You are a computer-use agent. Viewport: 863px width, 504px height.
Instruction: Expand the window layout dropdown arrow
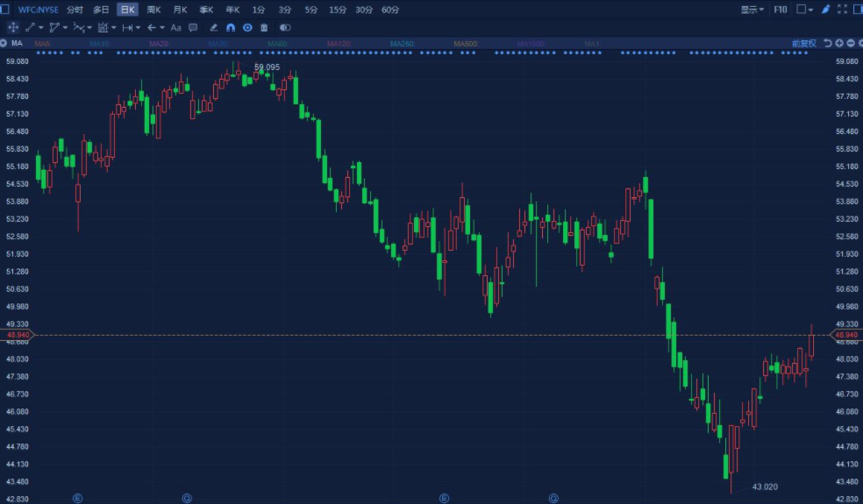click(x=810, y=10)
